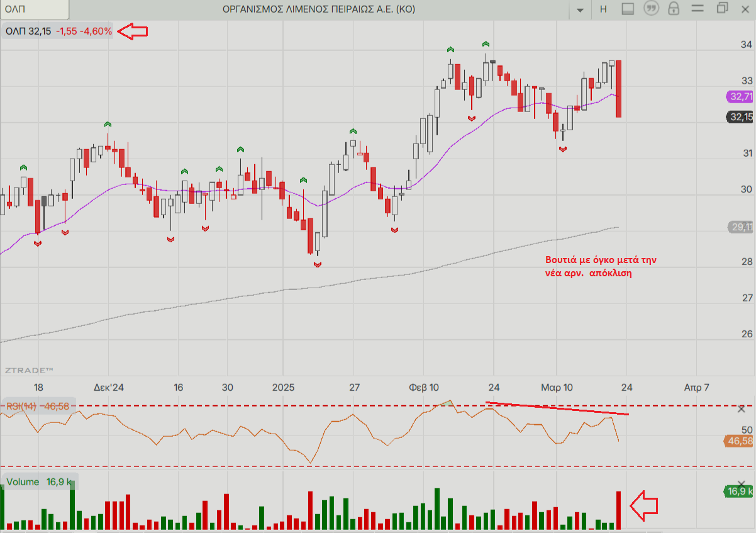Open the two-line menu icon
Screen dimensions: 756x533
(x=698, y=9)
